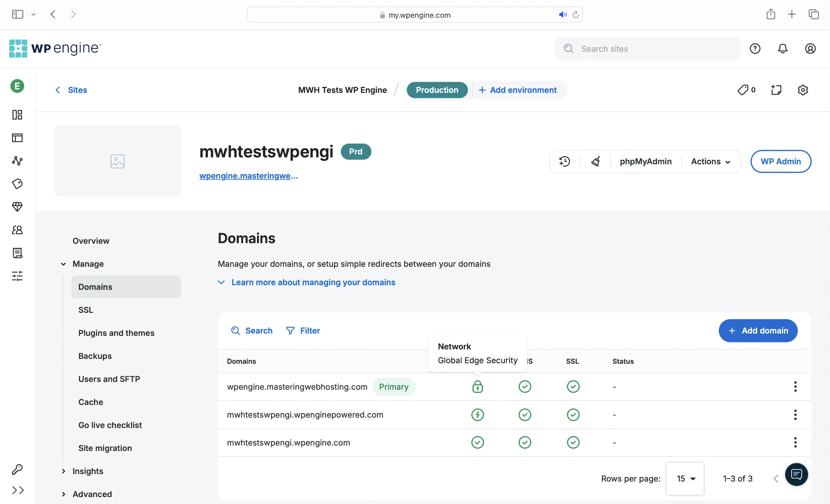
Task: Expand the Insights menu section
Action: (88, 471)
